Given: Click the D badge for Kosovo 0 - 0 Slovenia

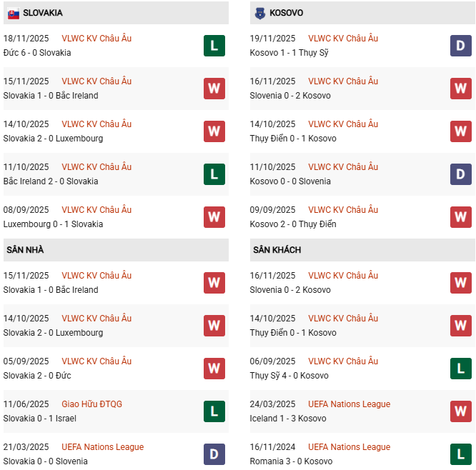Looking at the screenshot, I should [460, 174].
